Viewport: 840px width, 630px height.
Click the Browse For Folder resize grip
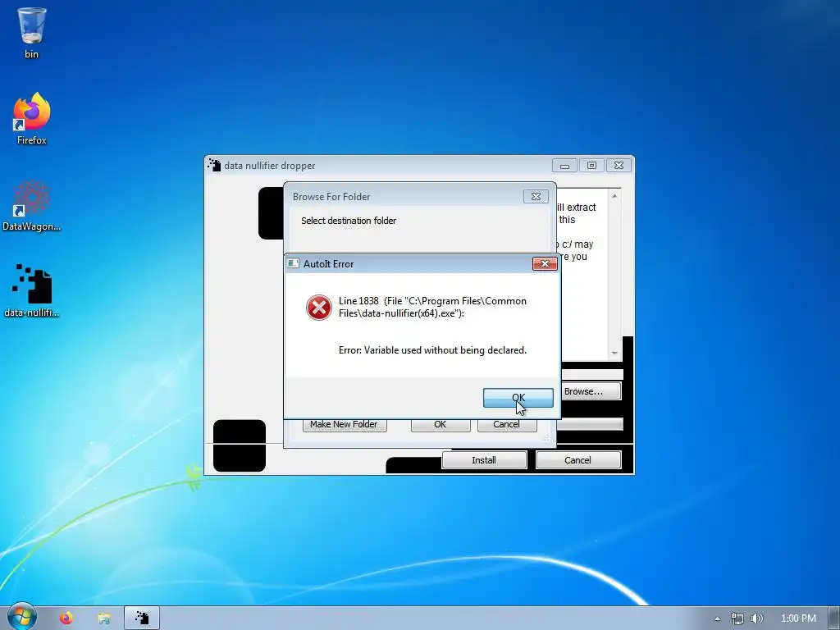click(x=546, y=438)
